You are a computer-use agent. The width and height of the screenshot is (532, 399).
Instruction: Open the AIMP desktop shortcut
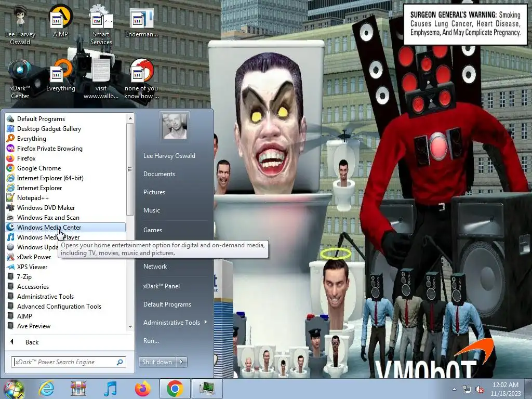(x=60, y=22)
